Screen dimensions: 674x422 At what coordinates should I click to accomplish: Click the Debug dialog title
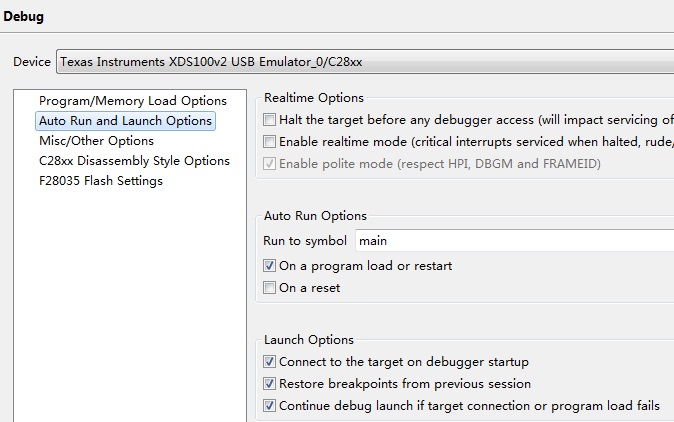(x=24, y=17)
